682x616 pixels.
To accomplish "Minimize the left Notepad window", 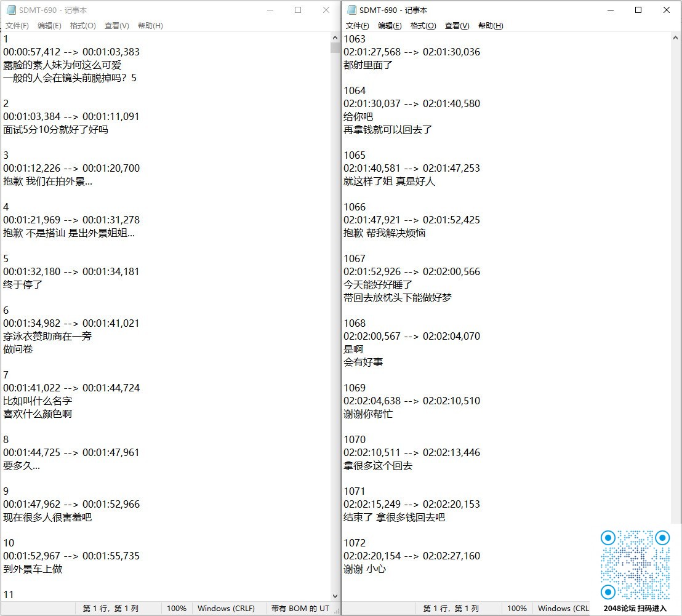I will click(270, 10).
